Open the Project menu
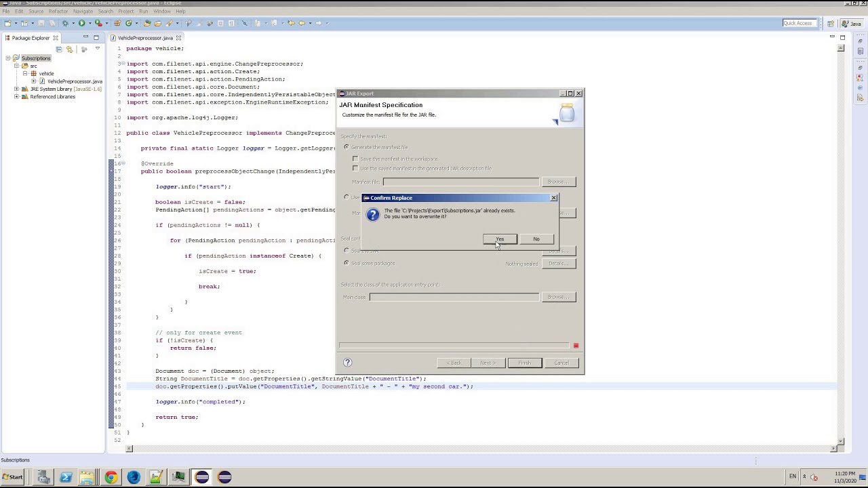The width and height of the screenshot is (868, 488). [126, 12]
